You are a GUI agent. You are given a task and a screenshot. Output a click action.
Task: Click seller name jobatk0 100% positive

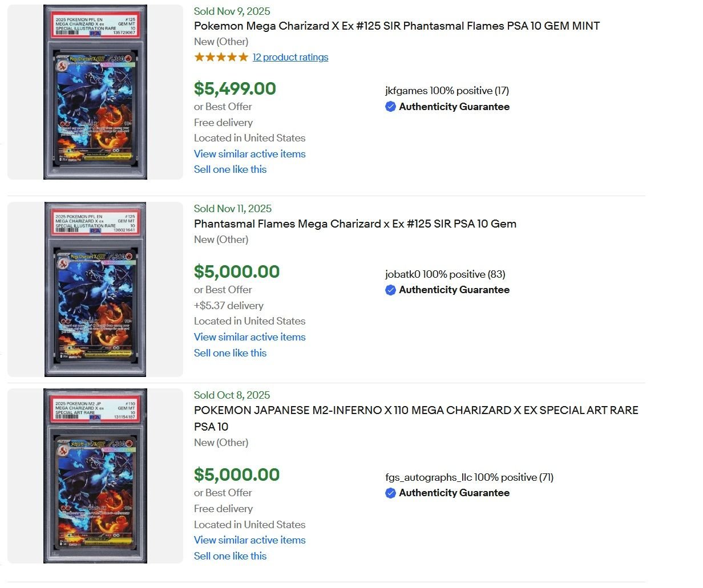(445, 274)
